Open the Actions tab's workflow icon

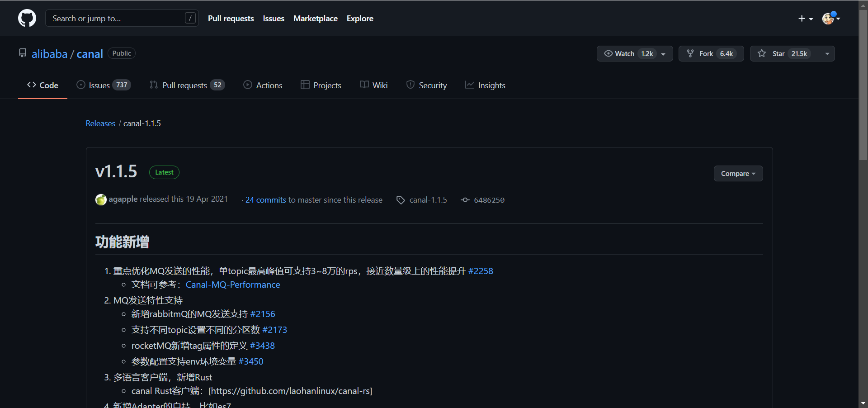tap(247, 85)
